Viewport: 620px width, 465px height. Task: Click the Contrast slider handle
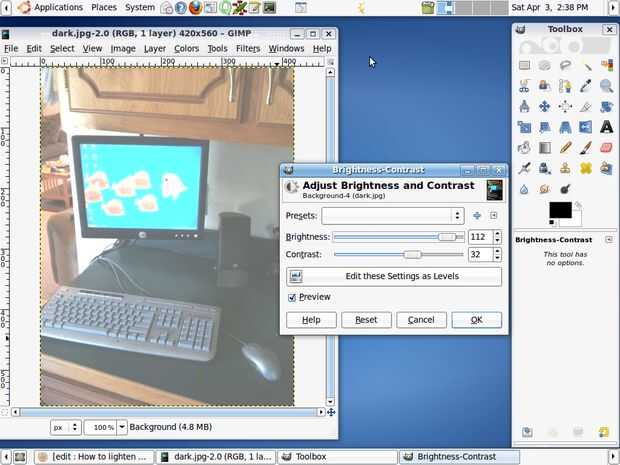(x=412, y=254)
